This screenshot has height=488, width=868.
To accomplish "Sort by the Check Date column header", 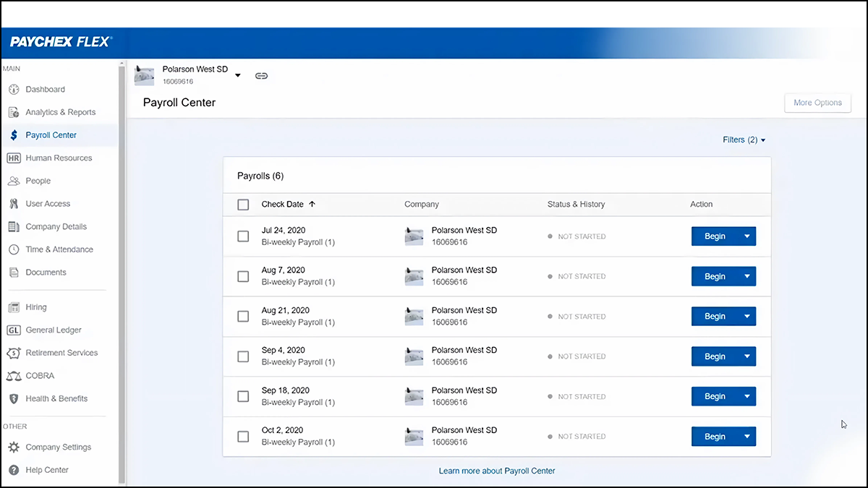I will (282, 205).
